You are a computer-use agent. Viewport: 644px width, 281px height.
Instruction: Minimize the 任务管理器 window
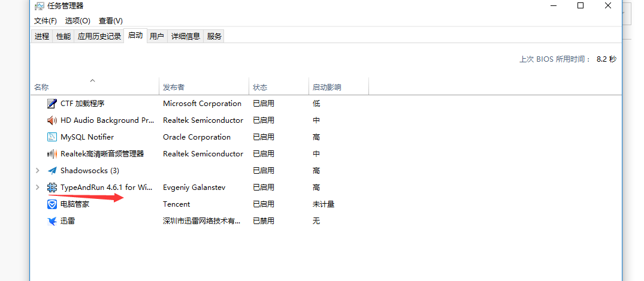click(x=553, y=6)
